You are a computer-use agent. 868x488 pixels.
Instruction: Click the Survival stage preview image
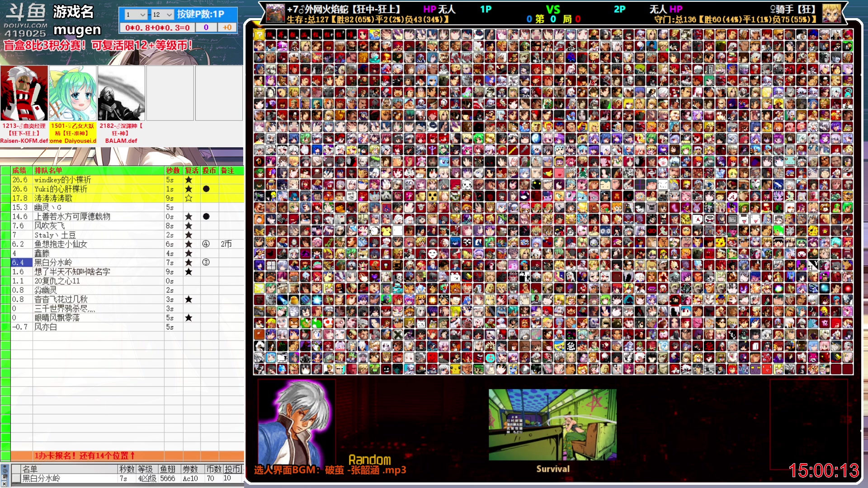pyautogui.click(x=552, y=425)
